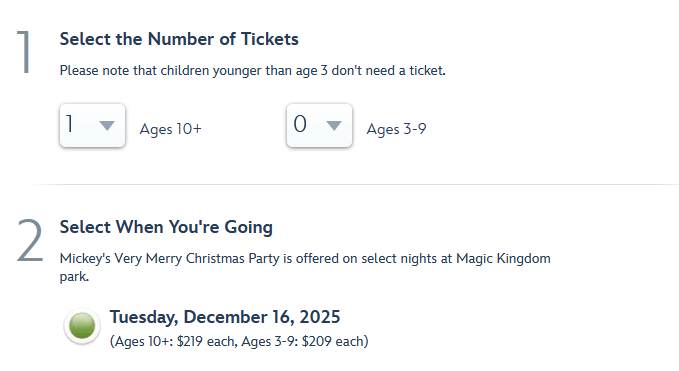Click the large step 1 number icon
Image resolution: width=679 pixels, height=371 pixels.
click(x=25, y=52)
